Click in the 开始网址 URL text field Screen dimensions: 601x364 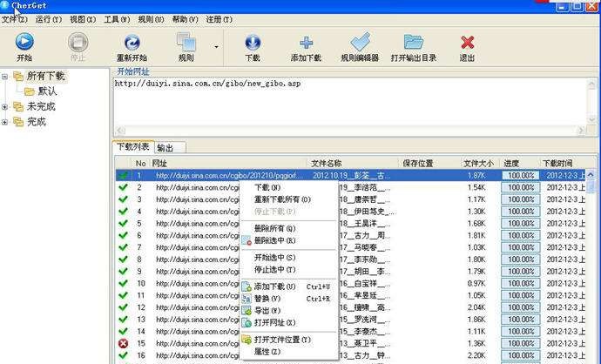[350, 102]
